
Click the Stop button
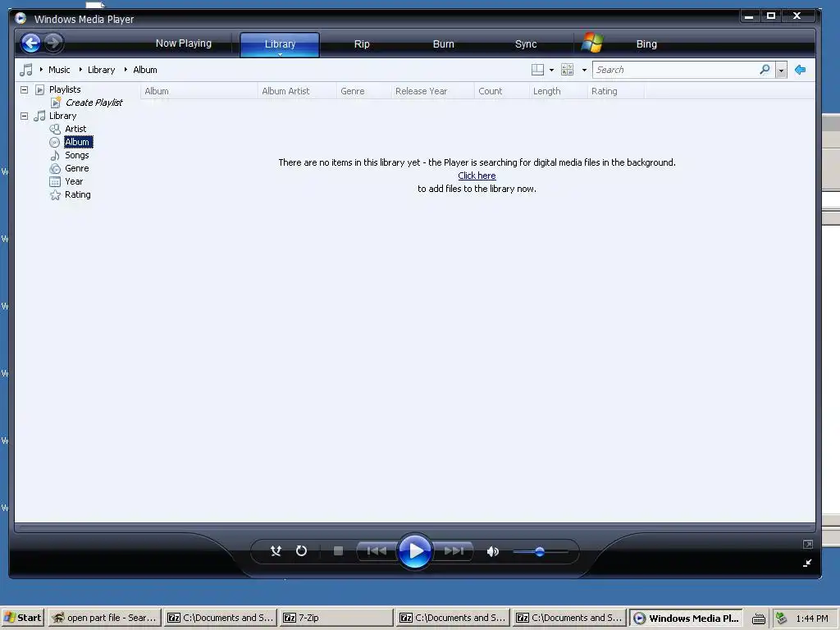coord(338,550)
